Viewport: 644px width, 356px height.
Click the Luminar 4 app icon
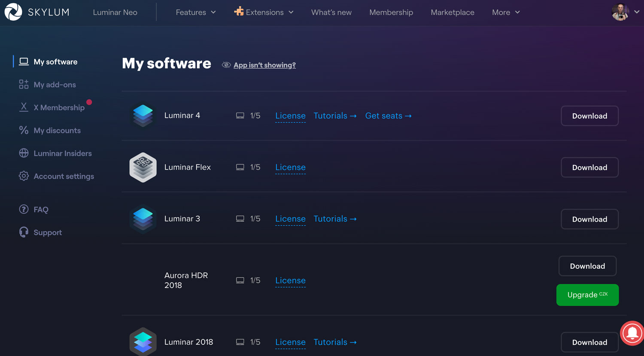[x=143, y=116]
